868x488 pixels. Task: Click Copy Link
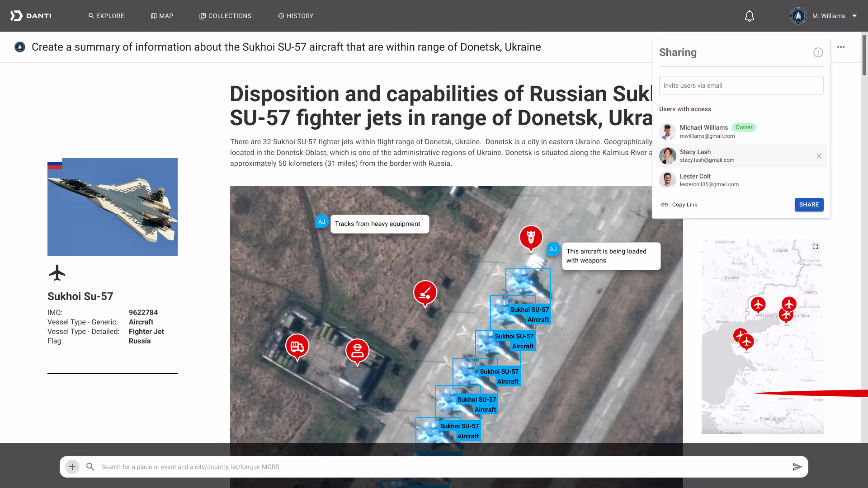pos(679,205)
